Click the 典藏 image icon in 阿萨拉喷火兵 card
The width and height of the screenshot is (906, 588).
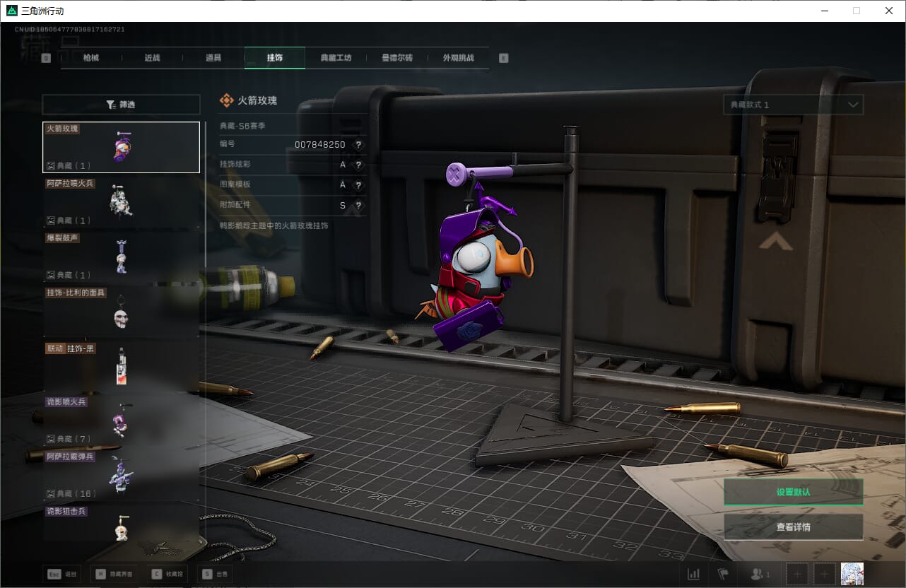click(x=51, y=220)
